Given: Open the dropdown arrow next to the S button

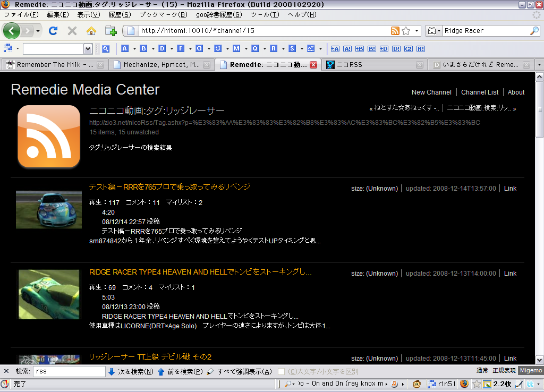Looking at the screenshot, I should click(x=302, y=49).
